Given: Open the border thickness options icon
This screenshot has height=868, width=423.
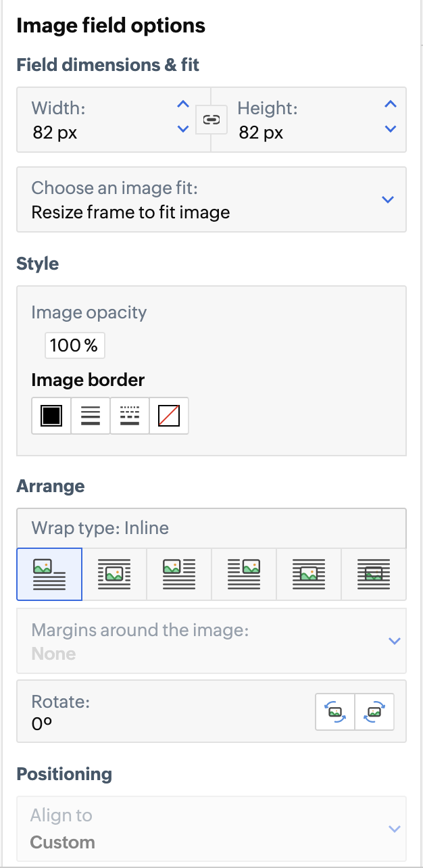Looking at the screenshot, I should point(91,415).
